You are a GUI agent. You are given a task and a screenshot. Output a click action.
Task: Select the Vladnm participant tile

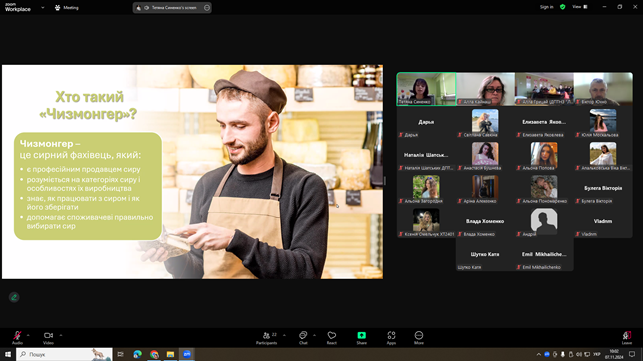(603, 222)
